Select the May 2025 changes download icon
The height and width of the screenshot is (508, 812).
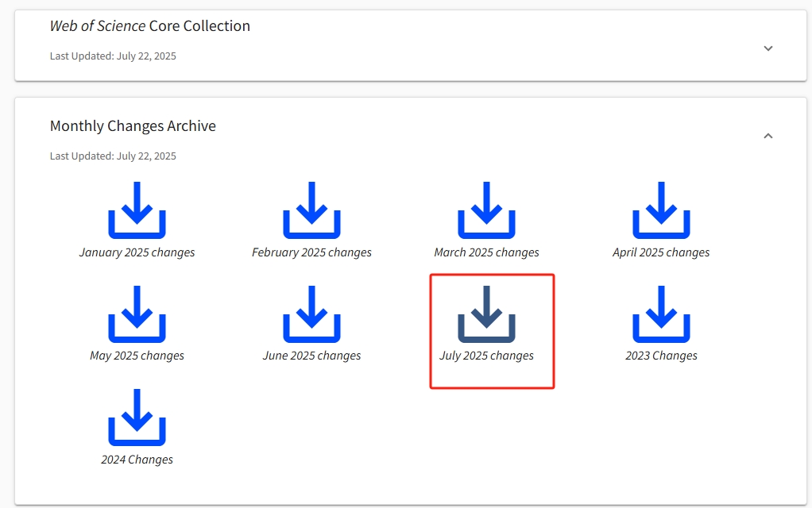[137, 314]
